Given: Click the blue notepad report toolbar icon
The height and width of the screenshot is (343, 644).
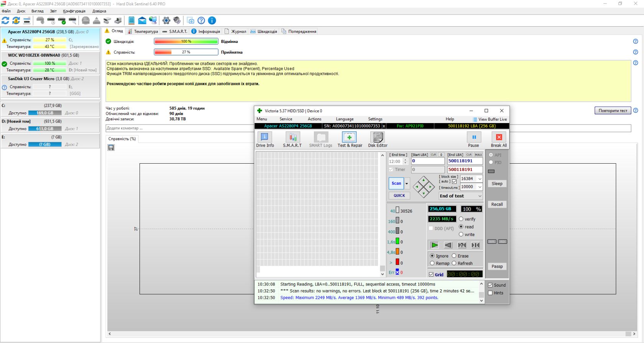Looking at the screenshot, I should 131,20.
